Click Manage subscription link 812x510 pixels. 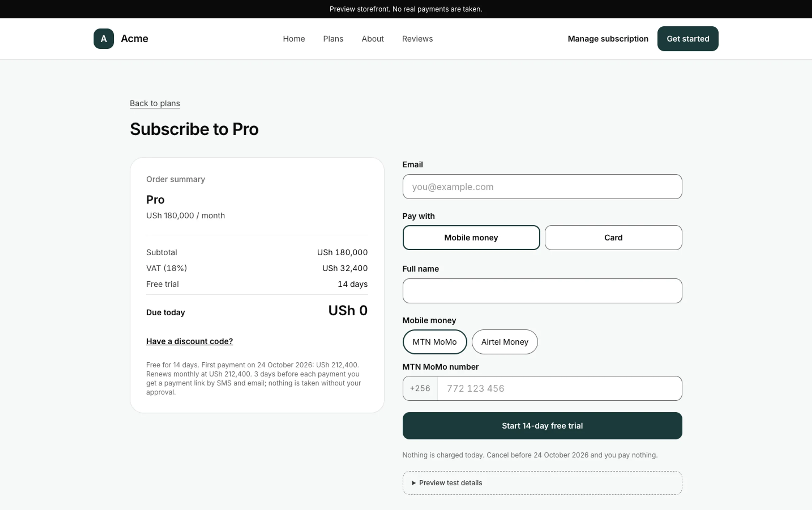pos(608,39)
